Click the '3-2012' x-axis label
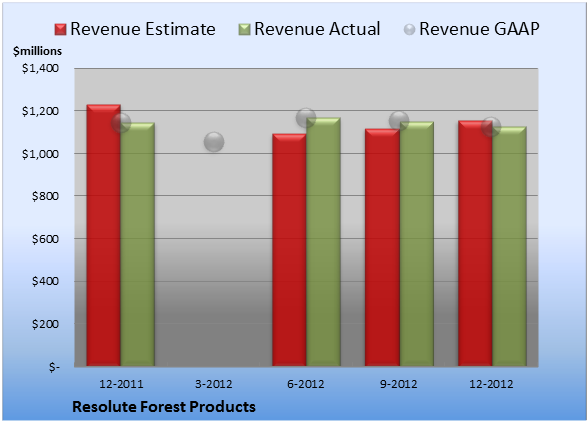 [x=214, y=384]
